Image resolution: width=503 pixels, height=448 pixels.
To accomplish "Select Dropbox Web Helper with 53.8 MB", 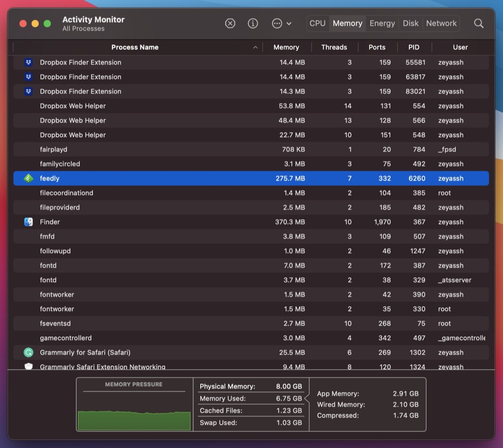I will tap(251, 106).
